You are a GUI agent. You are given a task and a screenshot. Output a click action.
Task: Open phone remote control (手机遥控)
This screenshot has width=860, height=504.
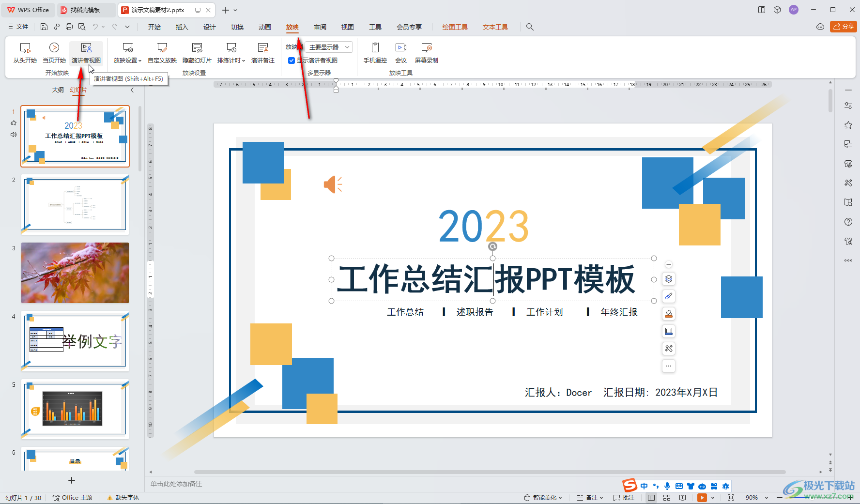(375, 53)
